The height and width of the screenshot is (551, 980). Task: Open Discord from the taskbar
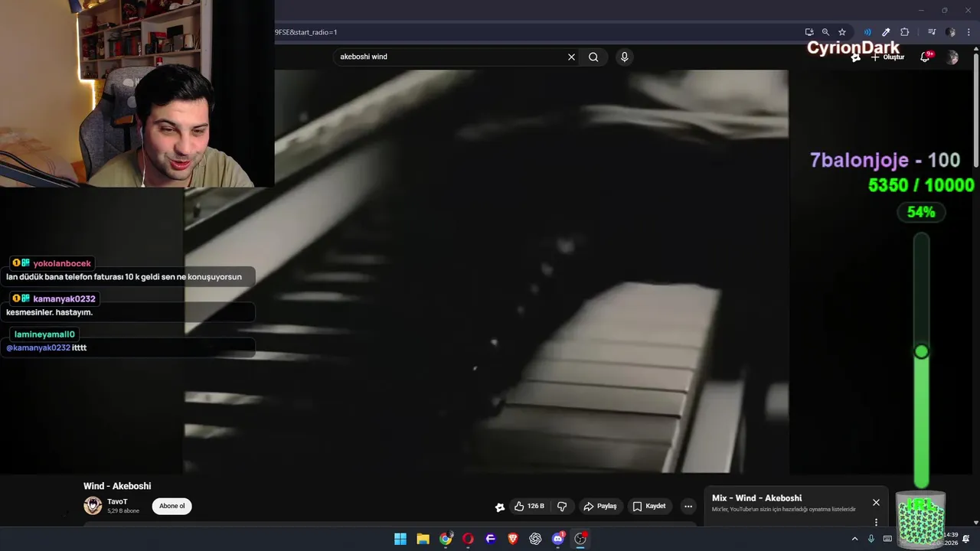point(558,539)
